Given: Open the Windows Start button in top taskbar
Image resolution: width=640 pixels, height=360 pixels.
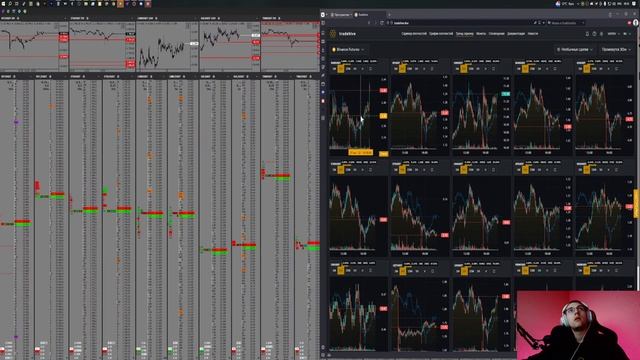Looking at the screenshot, I should point(3,4).
